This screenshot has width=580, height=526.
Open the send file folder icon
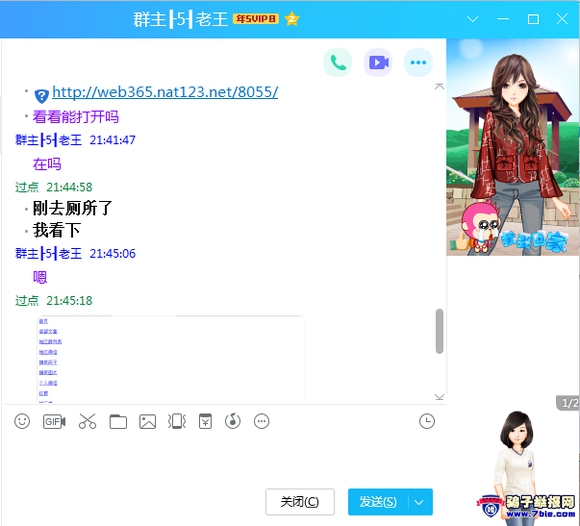[118, 422]
